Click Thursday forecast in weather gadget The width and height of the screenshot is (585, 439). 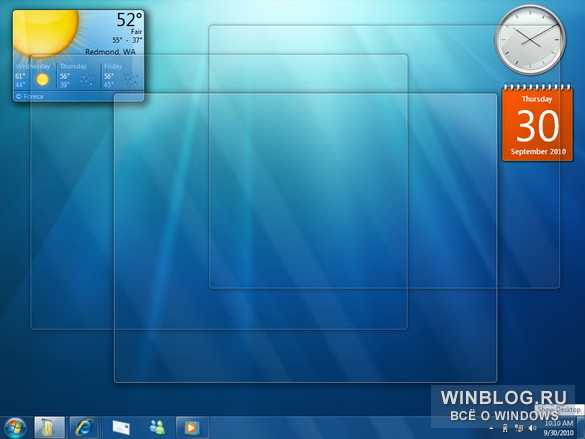coord(78,76)
